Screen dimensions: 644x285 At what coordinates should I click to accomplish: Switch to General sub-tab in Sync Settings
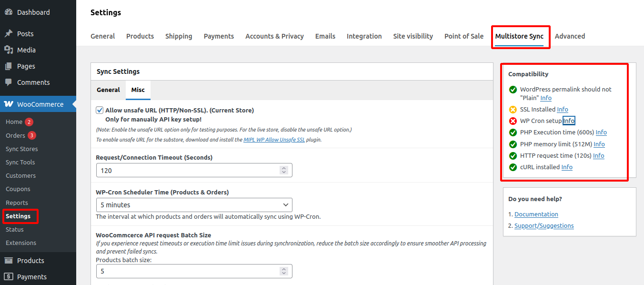click(x=108, y=90)
